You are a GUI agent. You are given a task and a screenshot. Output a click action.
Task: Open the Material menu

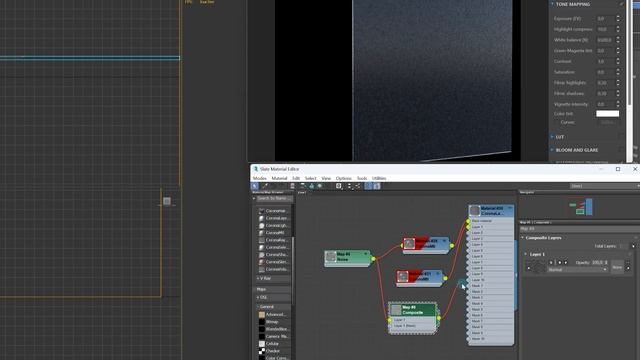(x=279, y=178)
